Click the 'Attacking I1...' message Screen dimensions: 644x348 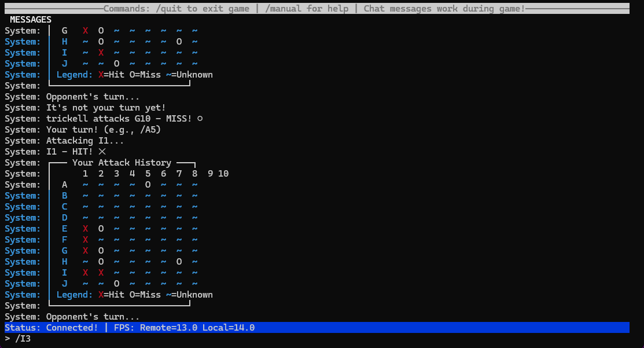click(x=84, y=141)
